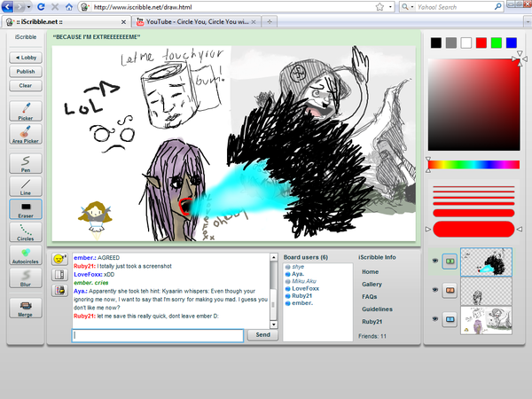Select layer 1 button
Viewport: 532px width, 399px height.
[450, 319]
